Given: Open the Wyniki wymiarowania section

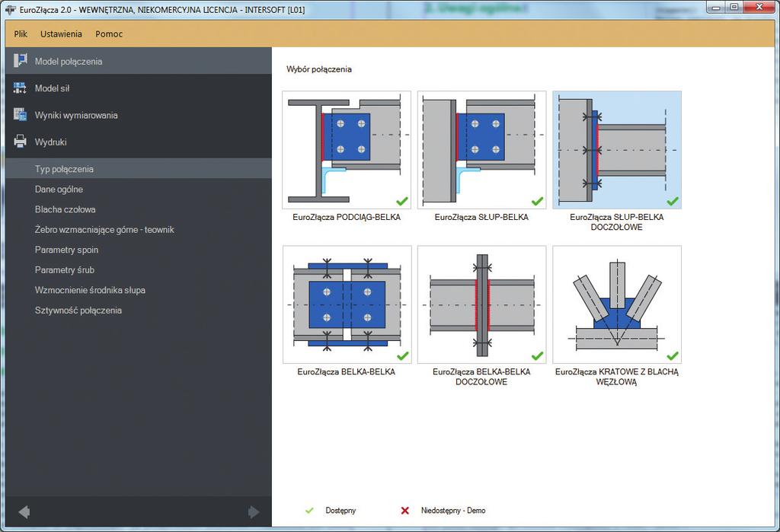Looking at the screenshot, I should pyautogui.click(x=139, y=115).
